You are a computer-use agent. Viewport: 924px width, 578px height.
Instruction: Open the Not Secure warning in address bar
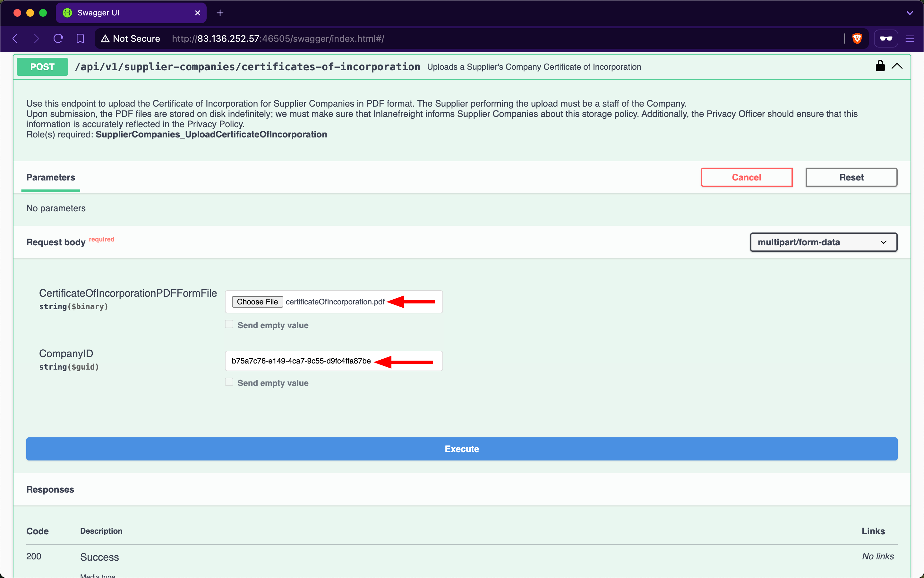[x=131, y=39]
